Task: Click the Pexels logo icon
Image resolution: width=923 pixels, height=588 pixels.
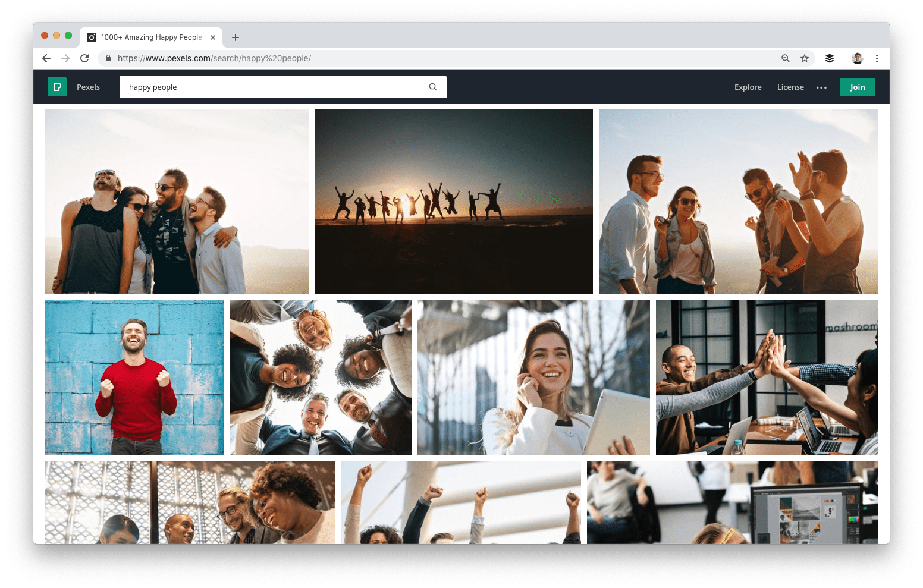Action: (57, 87)
